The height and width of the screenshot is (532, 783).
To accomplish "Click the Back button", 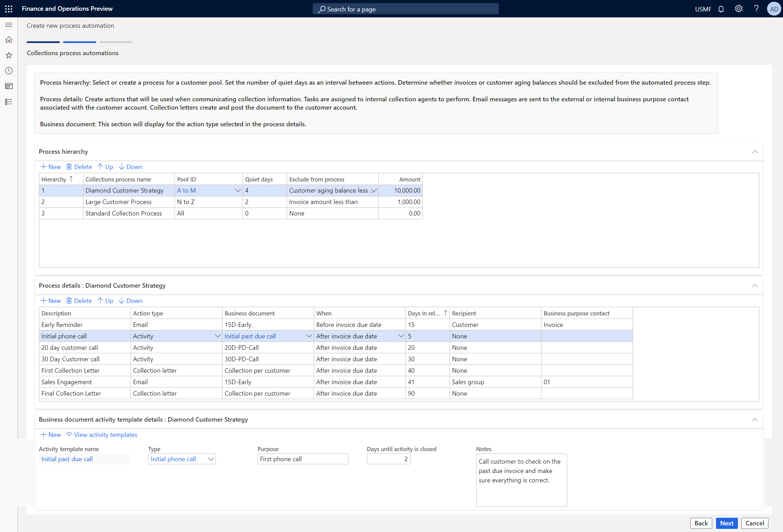I will [701, 523].
